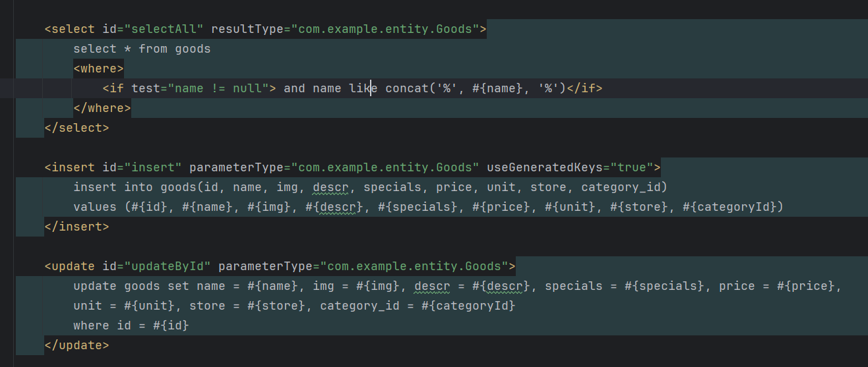
Task: Click the if test="name != null" tag
Action: 189,88
